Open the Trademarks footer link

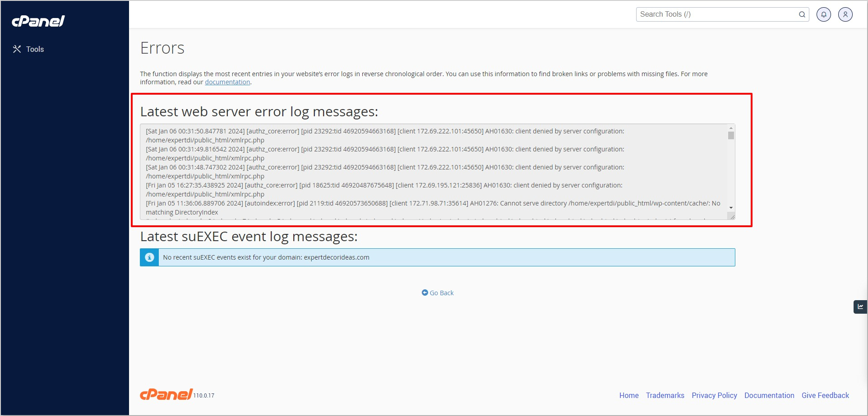pos(665,395)
